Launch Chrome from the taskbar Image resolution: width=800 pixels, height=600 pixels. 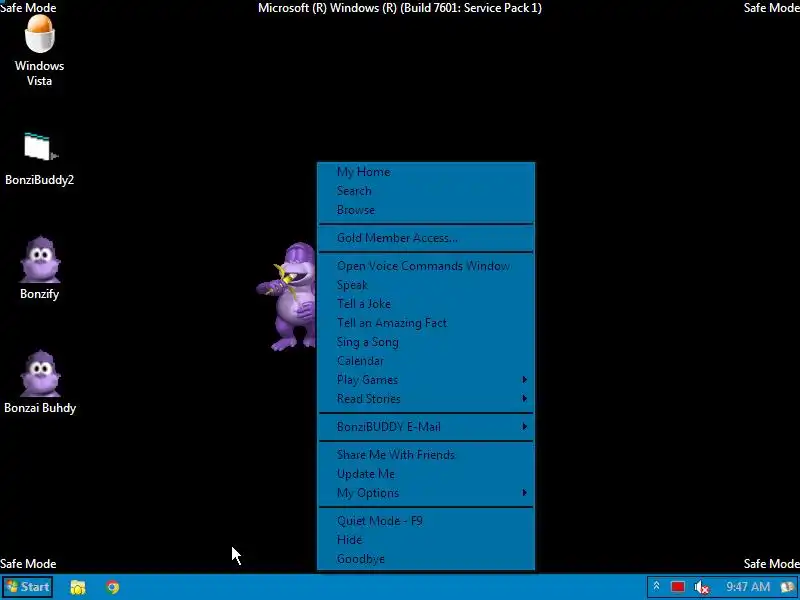(x=113, y=587)
